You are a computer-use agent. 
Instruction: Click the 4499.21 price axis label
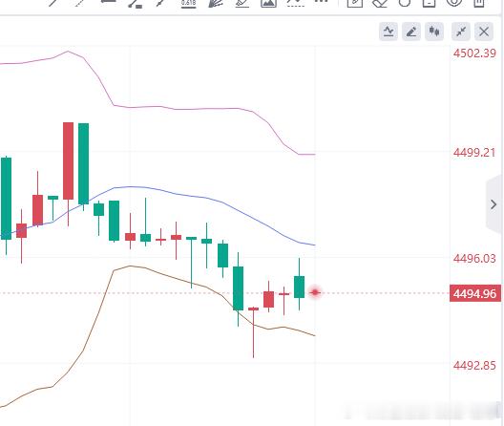(474, 153)
